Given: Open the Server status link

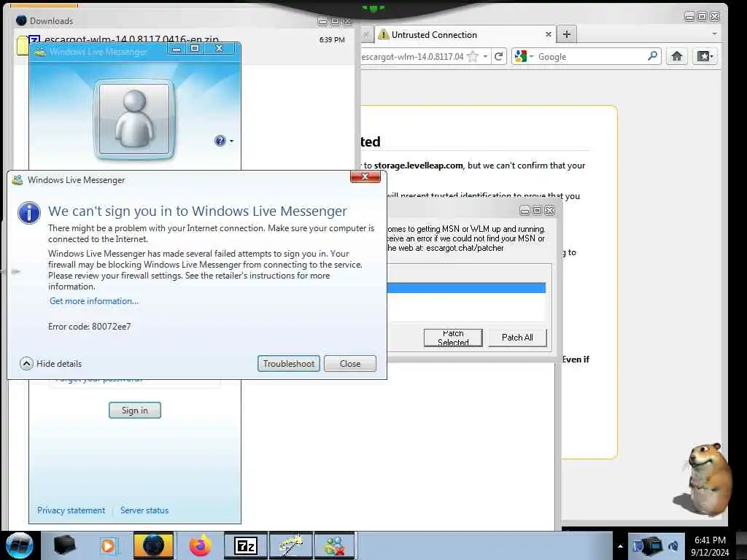Looking at the screenshot, I should point(144,510).
